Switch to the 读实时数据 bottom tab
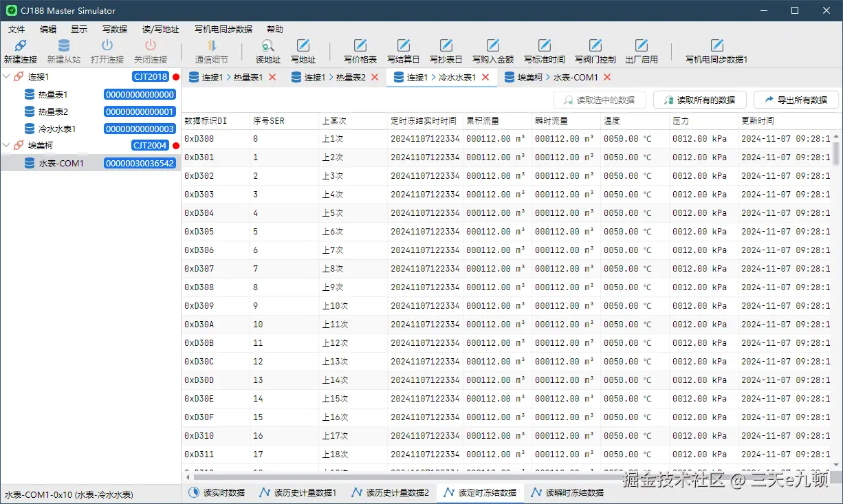Viewport: 843px width, 504px height. coord(216,493)
